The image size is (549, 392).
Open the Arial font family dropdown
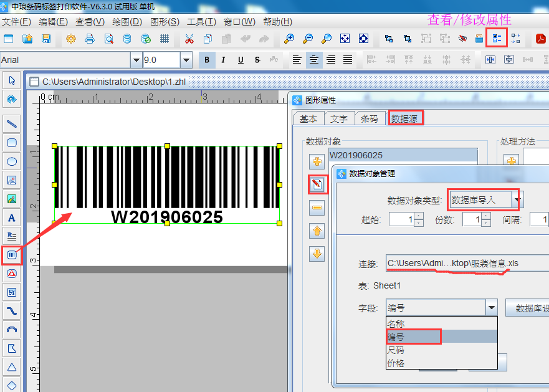click(136, 60)
